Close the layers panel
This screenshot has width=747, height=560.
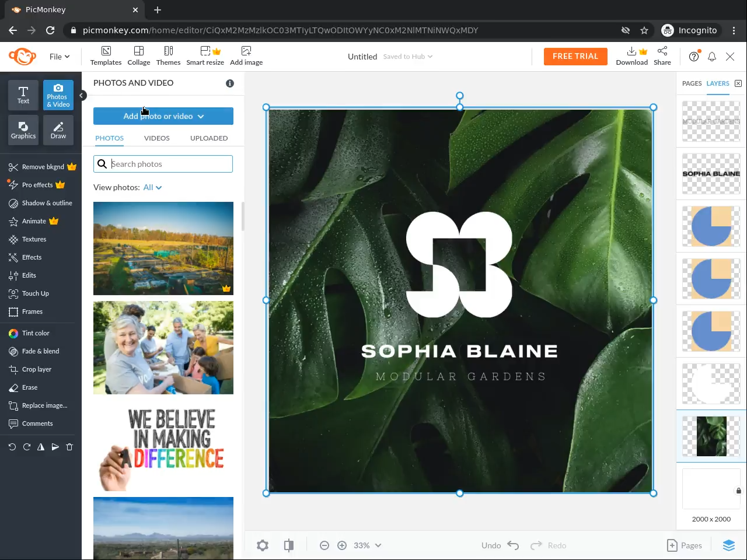(x=738, y=83)
